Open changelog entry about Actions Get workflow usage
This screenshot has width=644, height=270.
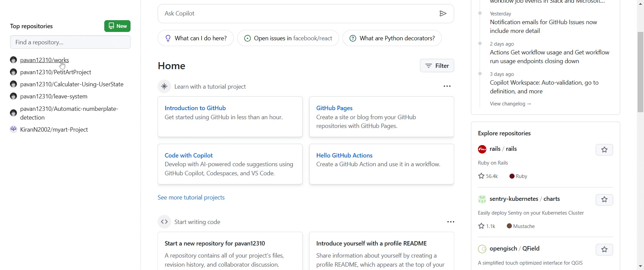[550, 57]
